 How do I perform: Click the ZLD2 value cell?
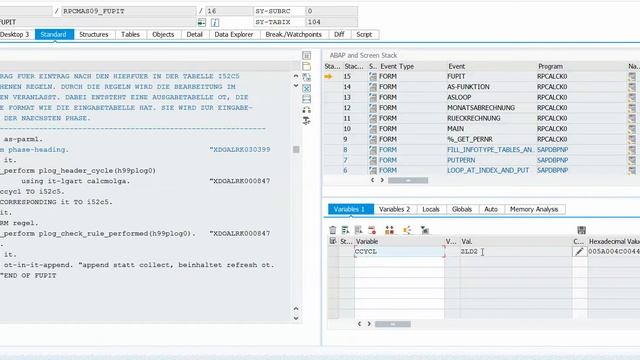tap(516, 252)
